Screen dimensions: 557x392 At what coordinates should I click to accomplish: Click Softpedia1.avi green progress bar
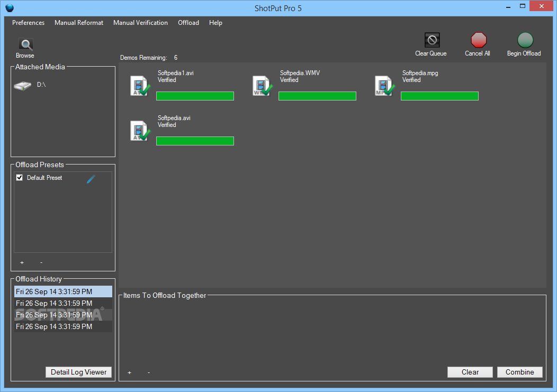(195, 96)
